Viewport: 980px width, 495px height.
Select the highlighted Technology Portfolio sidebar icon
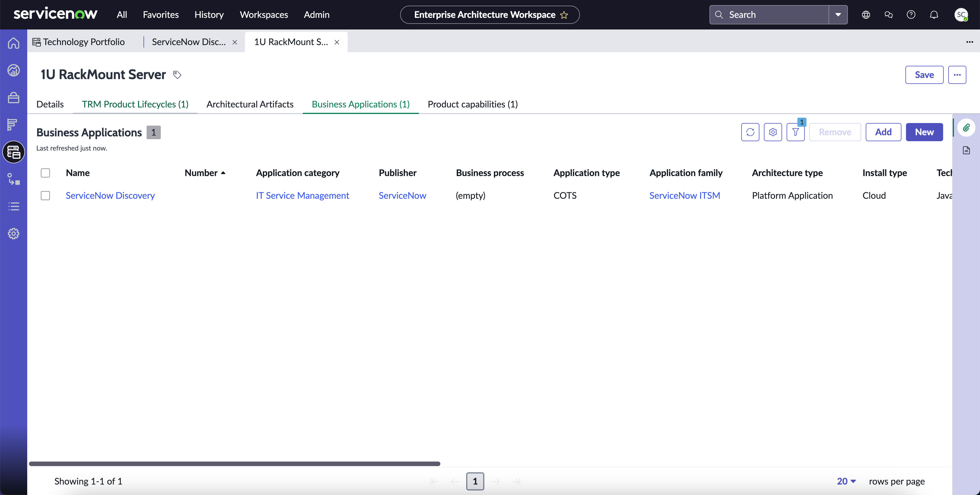14,152
